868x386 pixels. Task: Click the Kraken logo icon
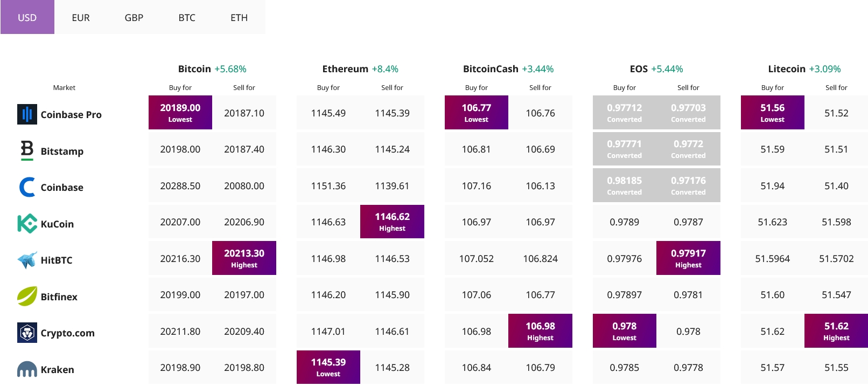pyautogui.click(x=27, y=369)
